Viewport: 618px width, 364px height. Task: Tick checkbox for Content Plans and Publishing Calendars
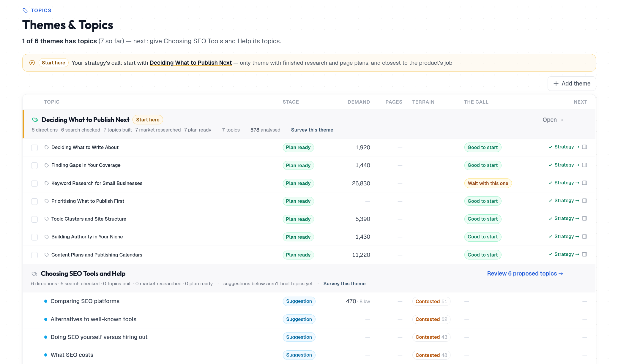pyautogui.click(x=34, y=255)
